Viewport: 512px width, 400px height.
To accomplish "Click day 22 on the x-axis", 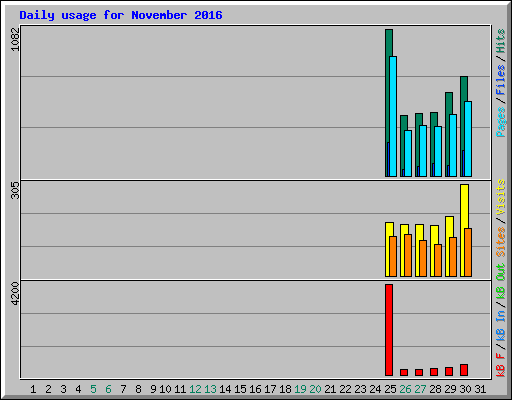I will pos(345,389).
